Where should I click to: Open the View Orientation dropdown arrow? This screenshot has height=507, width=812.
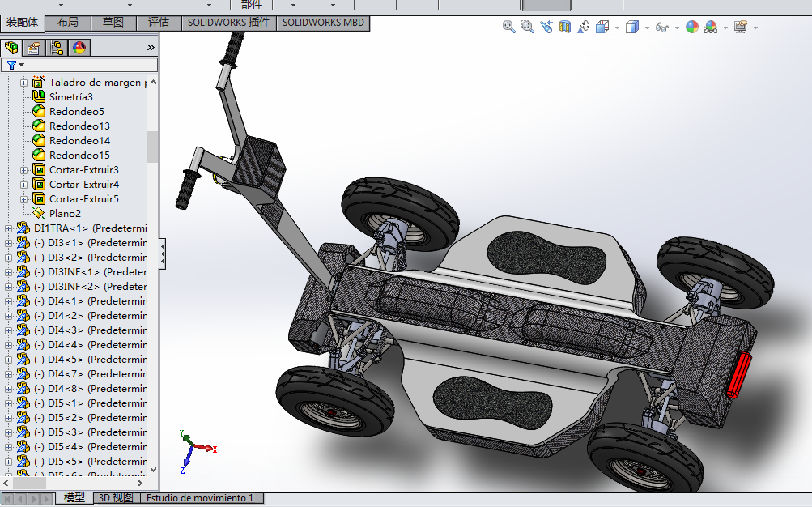point(617,28)
